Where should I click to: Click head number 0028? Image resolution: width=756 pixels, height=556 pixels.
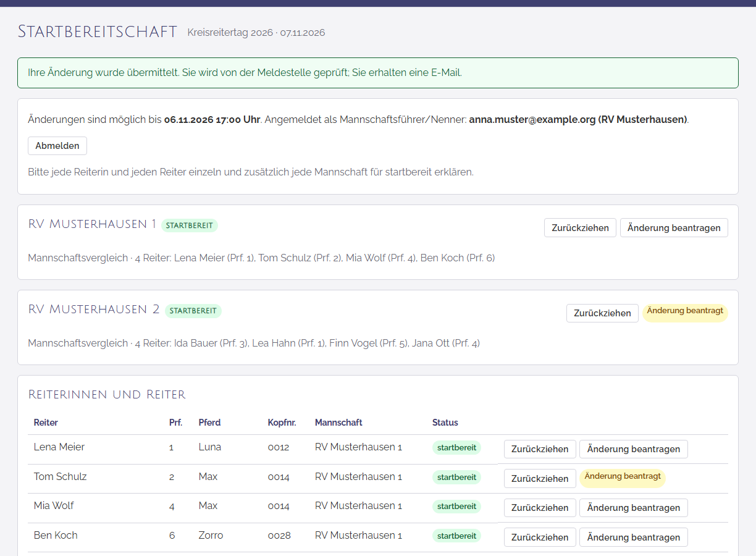(279, 536)
